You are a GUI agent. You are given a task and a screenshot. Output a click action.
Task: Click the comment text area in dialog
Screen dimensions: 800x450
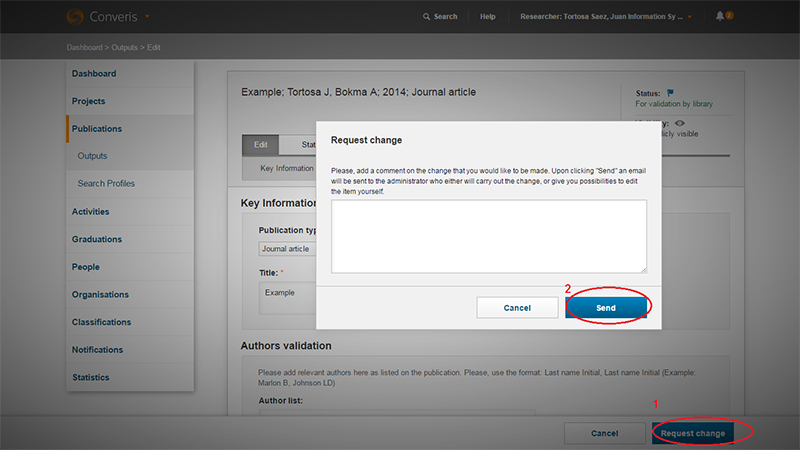click(489, 236)
